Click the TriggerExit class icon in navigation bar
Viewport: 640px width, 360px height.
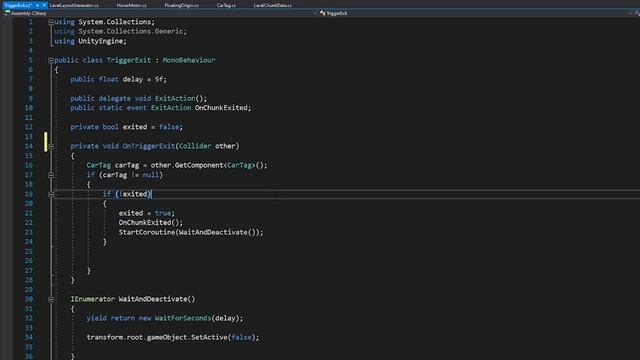[x=322, y=13]
